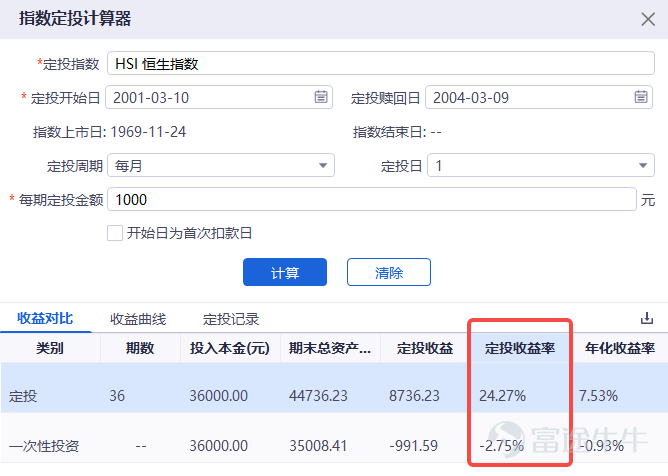Click the 44736.23 total assets cell
668x476 pixels.
click(318, 396)
